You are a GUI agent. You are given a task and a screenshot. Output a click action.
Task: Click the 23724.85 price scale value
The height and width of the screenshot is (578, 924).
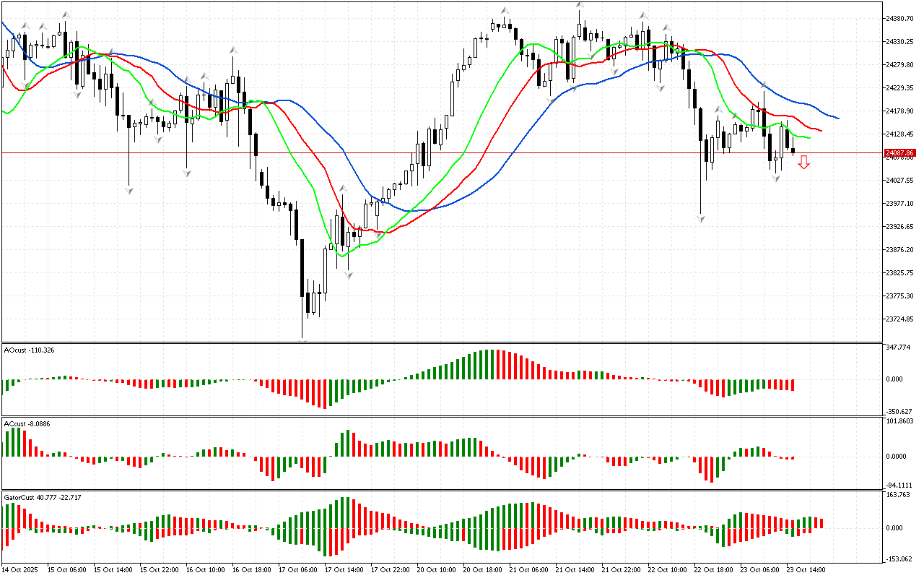pyautogui.click(x=899, y=319)
